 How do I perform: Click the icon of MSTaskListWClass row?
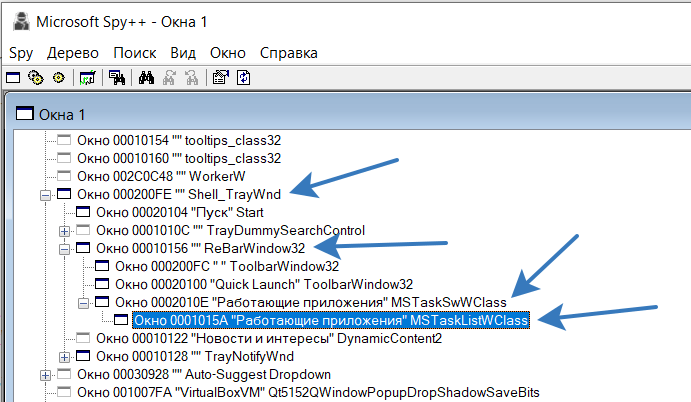(121, 320)
